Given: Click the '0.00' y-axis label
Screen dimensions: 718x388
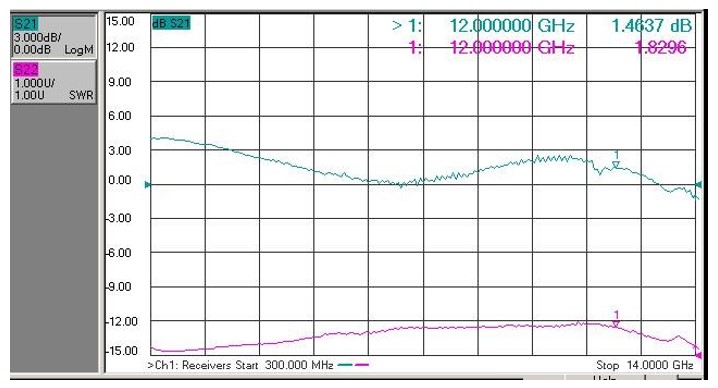Looking at the screenshot, I should click(120, 180).
